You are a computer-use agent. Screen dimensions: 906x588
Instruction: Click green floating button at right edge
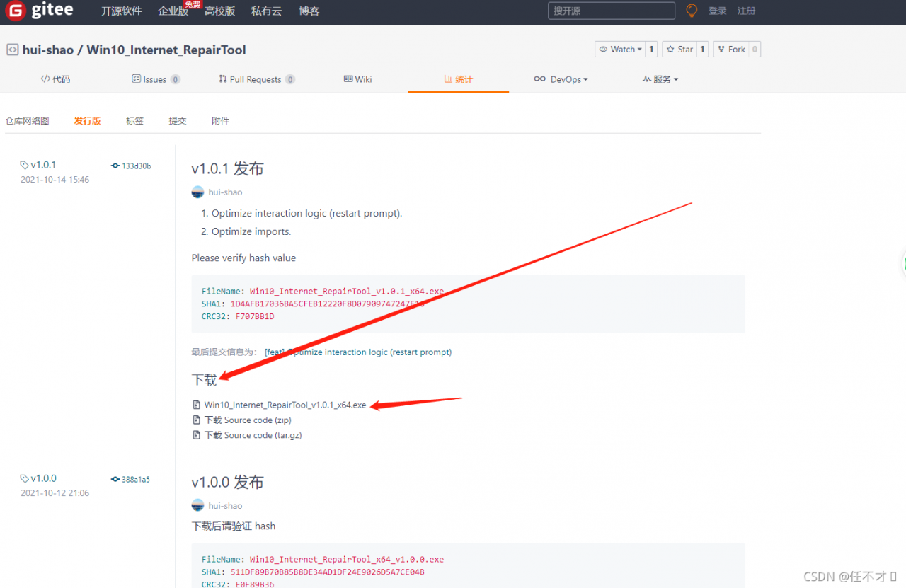point(905,264)
